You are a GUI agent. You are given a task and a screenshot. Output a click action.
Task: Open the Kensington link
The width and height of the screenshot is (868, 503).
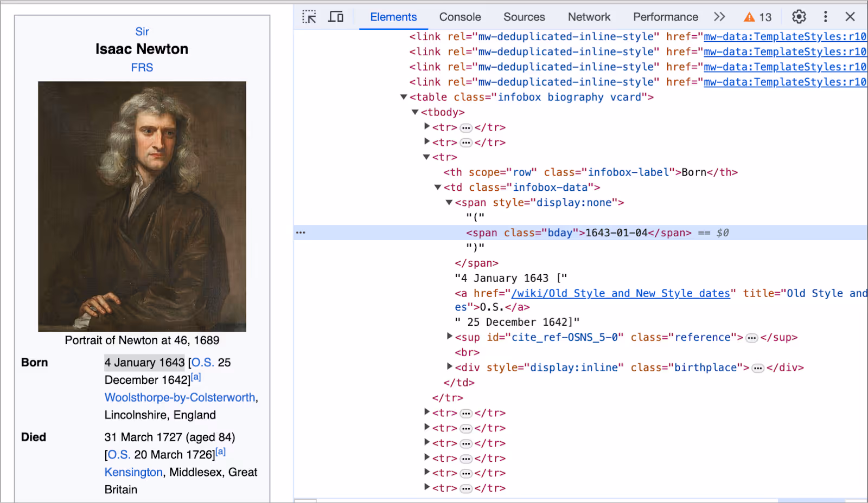point(133,472)
